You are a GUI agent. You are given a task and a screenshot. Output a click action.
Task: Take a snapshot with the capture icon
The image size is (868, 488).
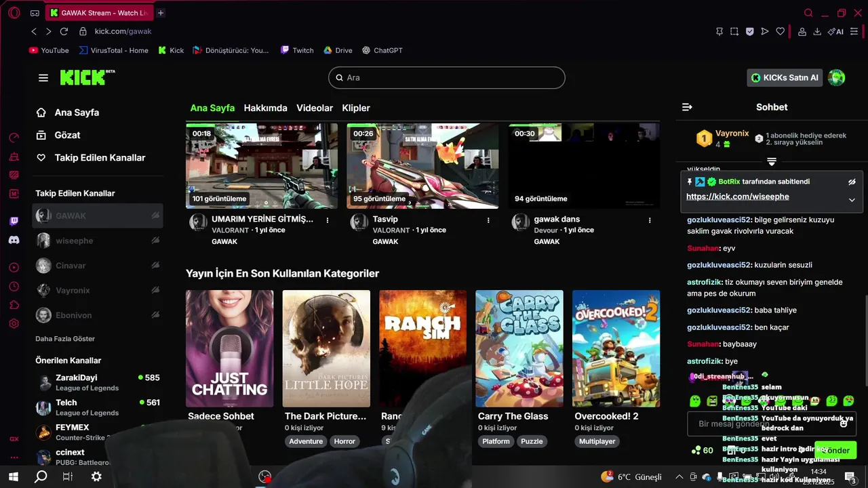coord(734,31)
